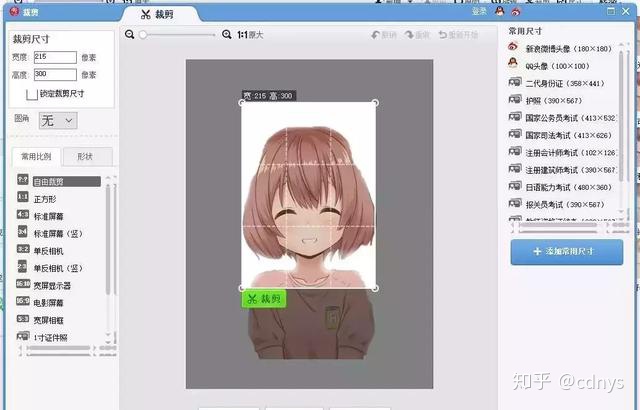
Task: Close the 裁剪 dialog window
Action: click(x=626, y=11)
